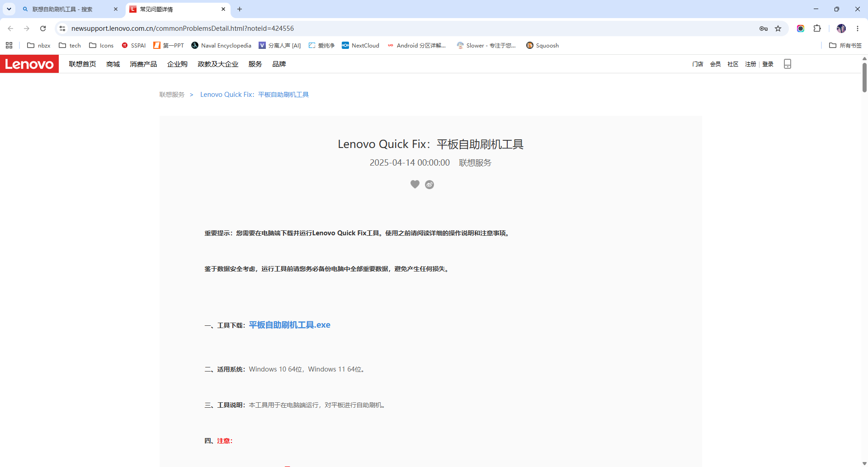
Task: Open the Android 分区详解 bookmark
Action: pyautogui.click(x=416, y=45)
